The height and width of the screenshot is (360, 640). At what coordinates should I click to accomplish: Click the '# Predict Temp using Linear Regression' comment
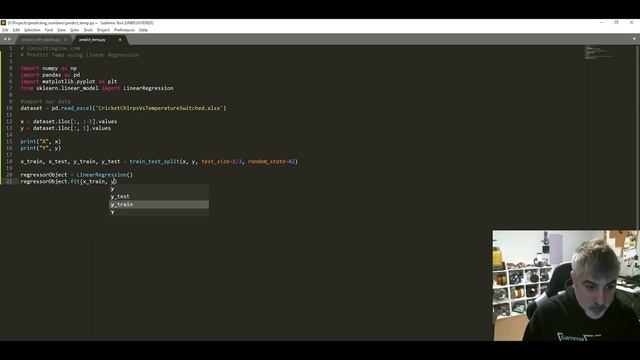tap(80, 55)
